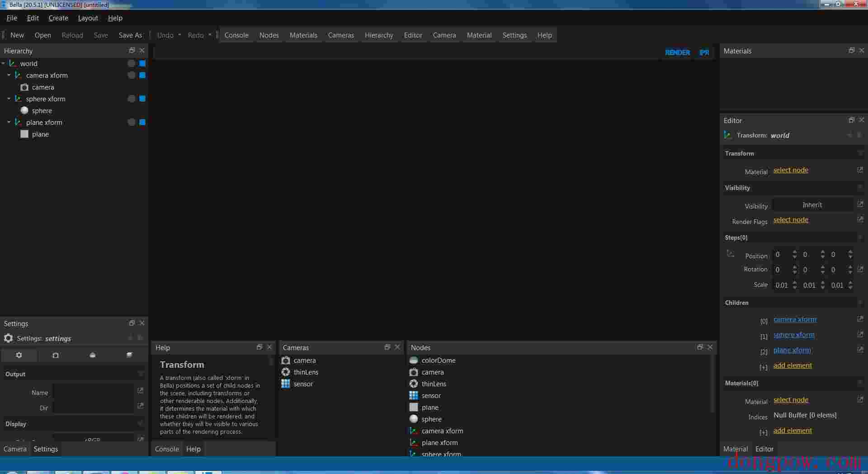
Task: Click link icon beside Render Flags
Action: [x=860, y=219]
